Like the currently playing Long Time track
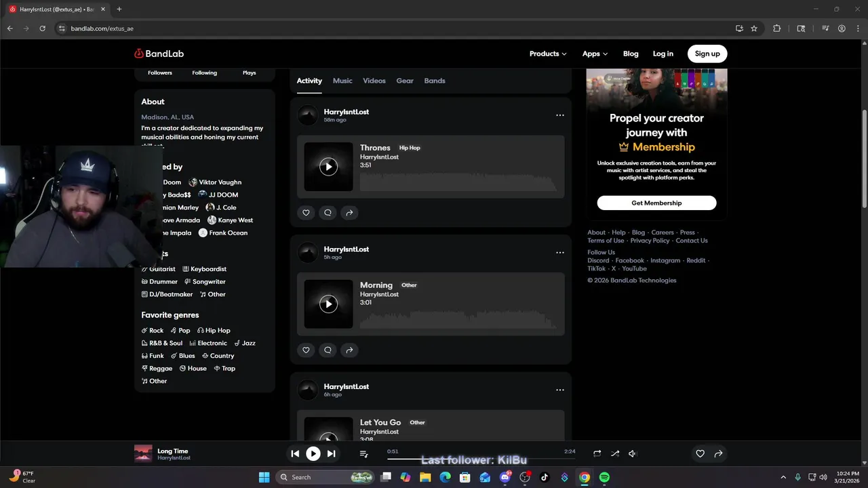The height and width of the screenshot is (488, 868). point(701,454)
